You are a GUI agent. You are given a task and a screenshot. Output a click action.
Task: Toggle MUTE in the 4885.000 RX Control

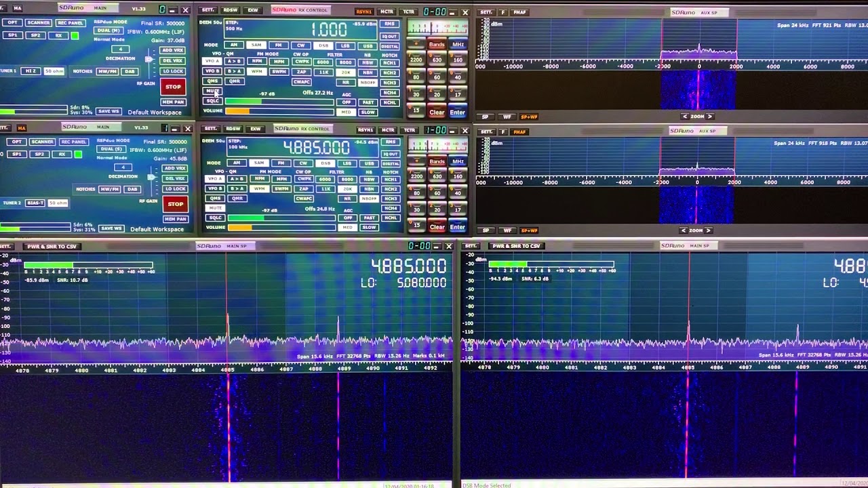(215, 208)
